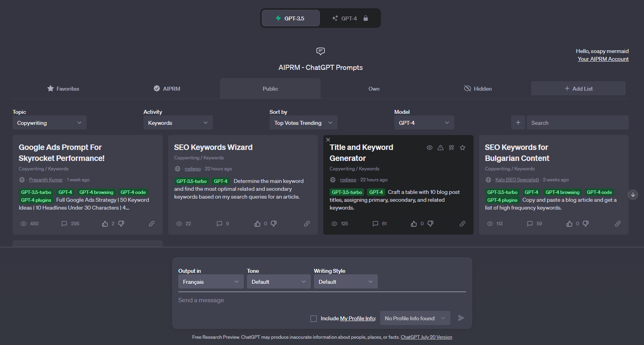Copy link of SEO Keywords Wizard card
Screen dimensions: 644x345
(x=307, y=224)
